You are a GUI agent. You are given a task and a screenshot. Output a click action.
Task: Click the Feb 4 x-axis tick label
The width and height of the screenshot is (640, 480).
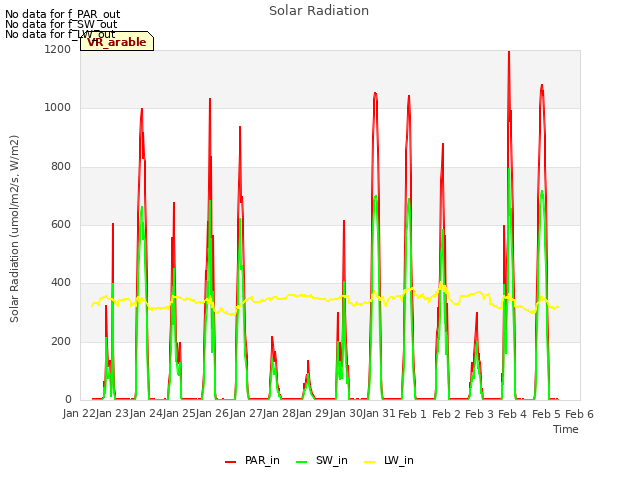click(x=513, y=414)
